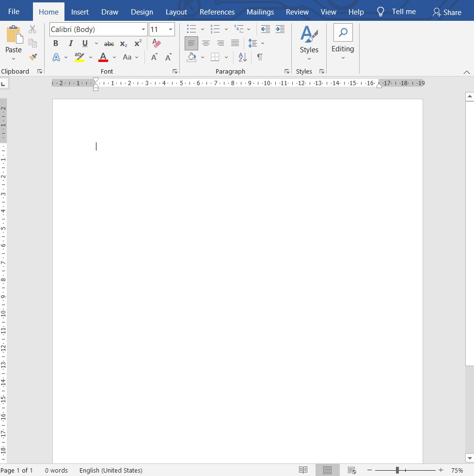Switch to Layout tab
The image size is (474, 476).
(176, 12)
